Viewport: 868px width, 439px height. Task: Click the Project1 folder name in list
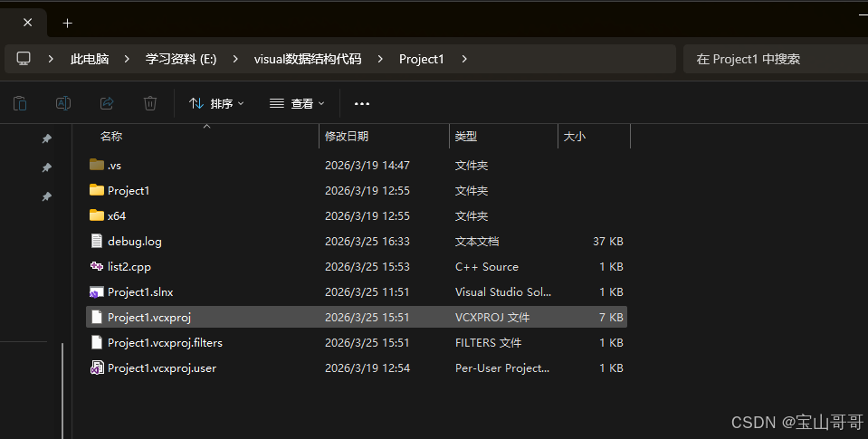point(129,190)
